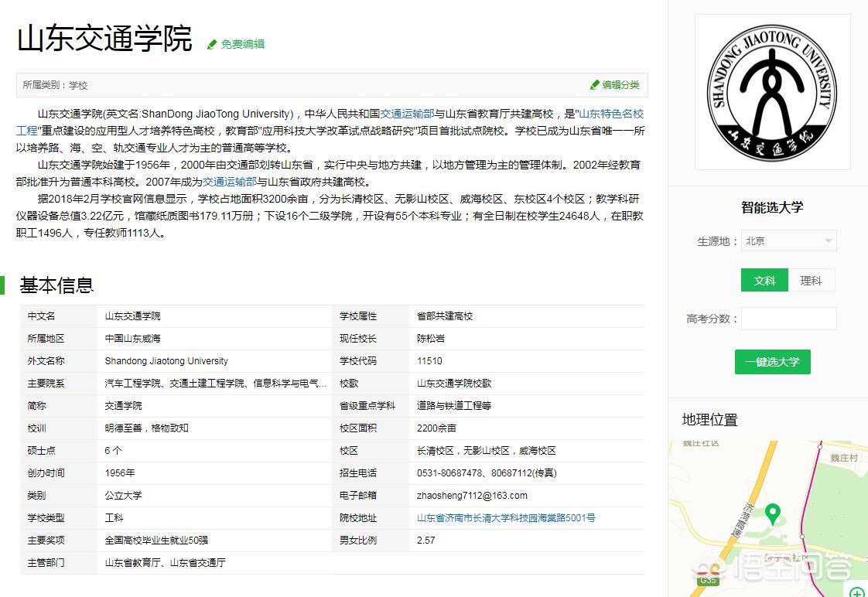This screenshot has width=868, height=597.
Task: Select the Shandong Jiaotong University table cell
Action: 166,361
